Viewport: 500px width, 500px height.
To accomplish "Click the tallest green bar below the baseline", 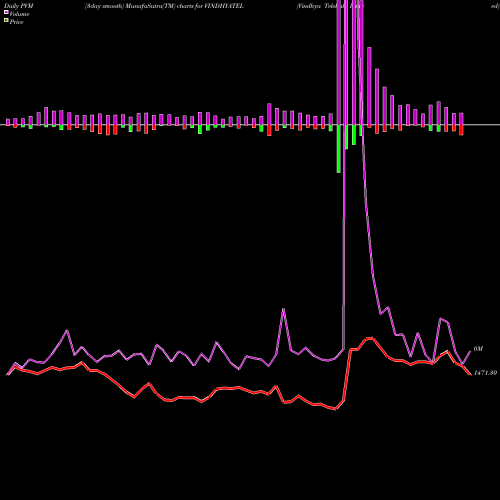I will pyautogui.click(x=339, y=149).
